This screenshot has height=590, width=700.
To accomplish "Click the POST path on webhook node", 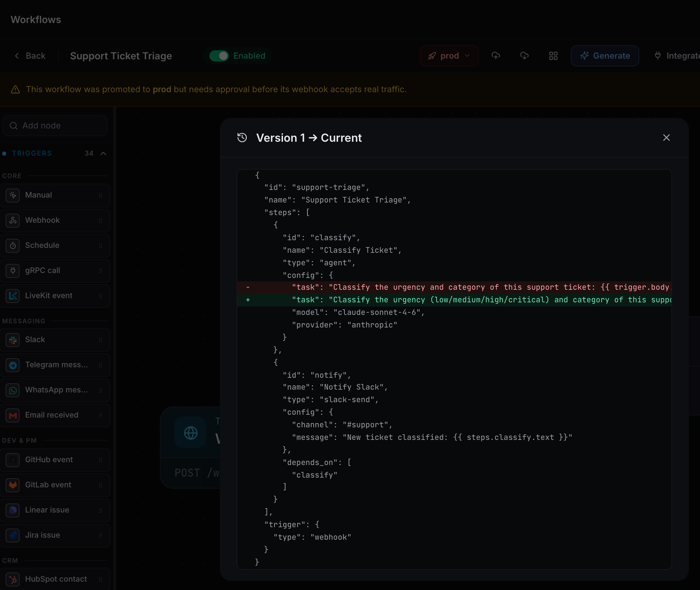I will click(197, 473).
